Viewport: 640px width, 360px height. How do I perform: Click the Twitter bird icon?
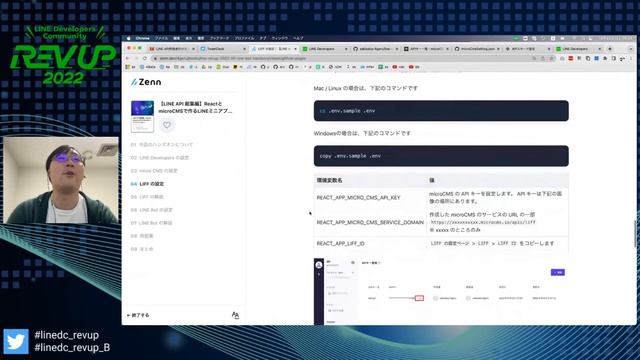point(16,341)
